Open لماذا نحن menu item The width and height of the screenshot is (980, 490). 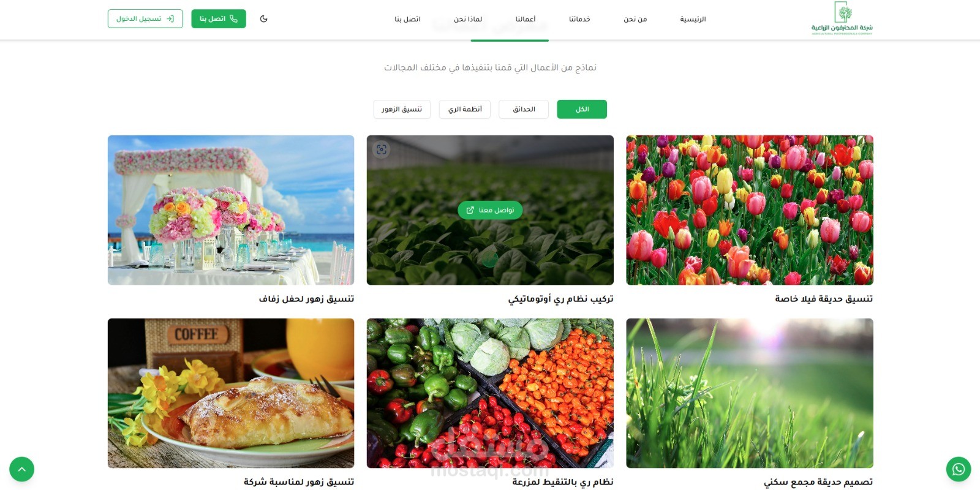(x=468, y=19)
